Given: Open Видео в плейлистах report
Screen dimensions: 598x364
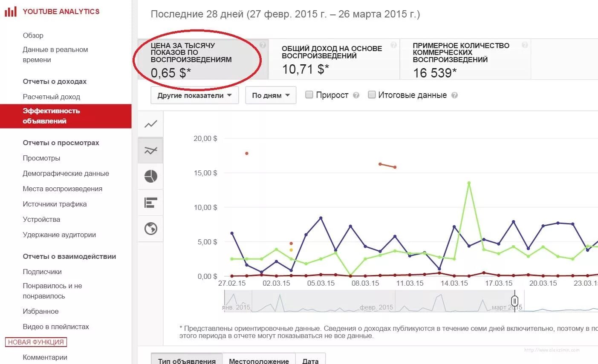Looking at the screenshot, I should [56, 327].
